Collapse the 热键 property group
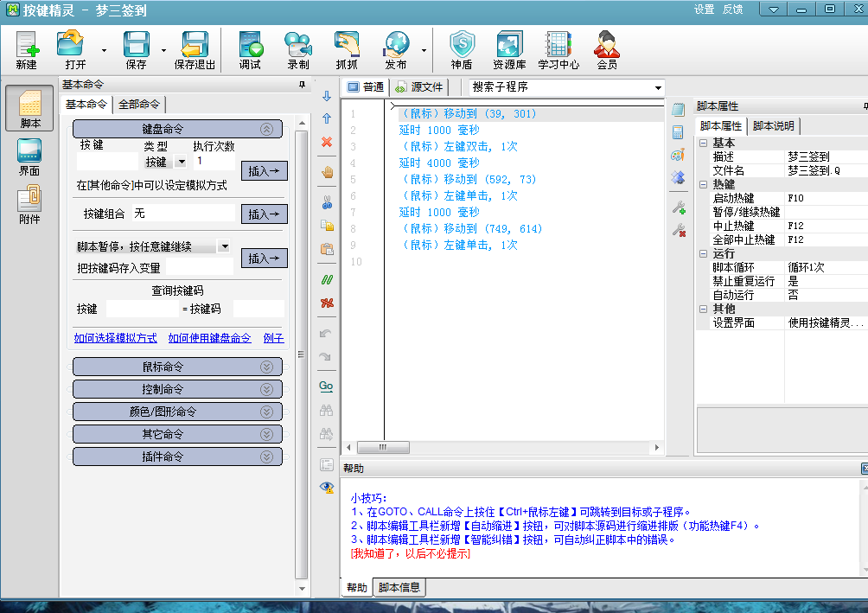The image size is (868, 613). 703,184
